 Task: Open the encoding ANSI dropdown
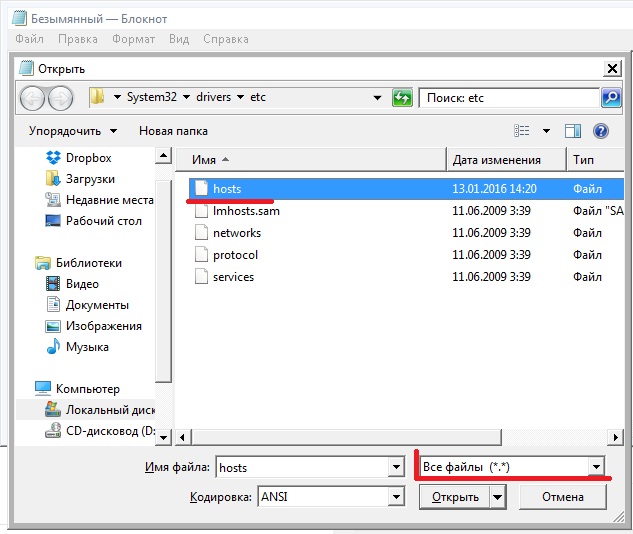396,496
